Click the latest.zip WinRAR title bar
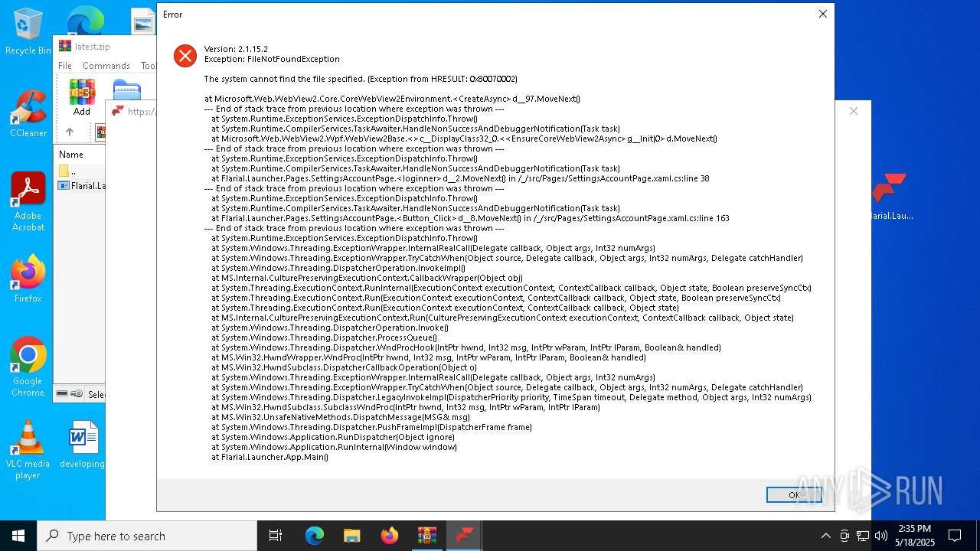The height and width of the screenshot is (551, 980). click(104, 47)
